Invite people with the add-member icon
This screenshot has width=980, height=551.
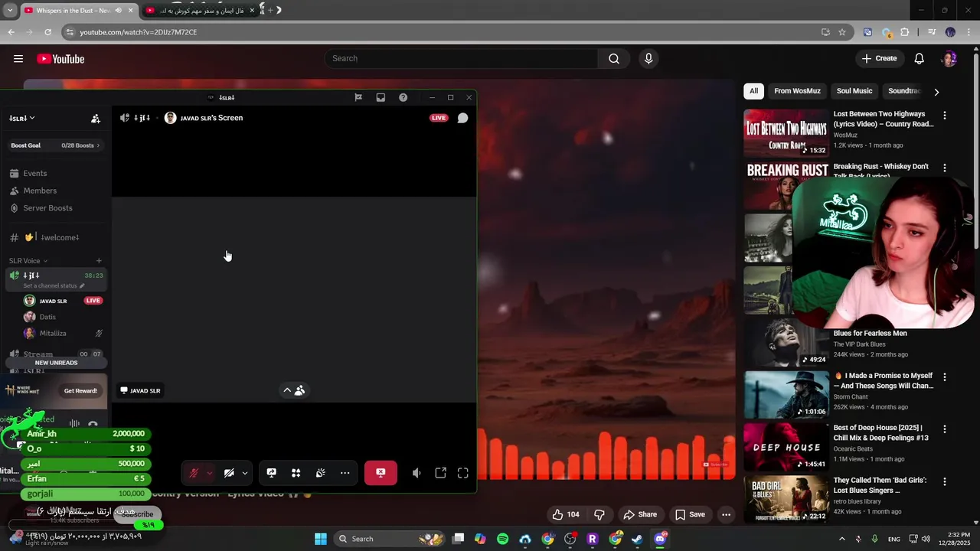(96, 119)
